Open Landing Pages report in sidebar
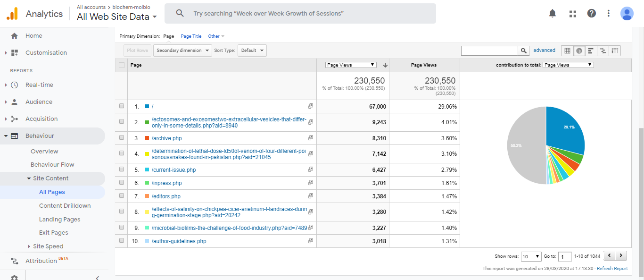This screenshot has width=644, height=280. pos(59,220)
